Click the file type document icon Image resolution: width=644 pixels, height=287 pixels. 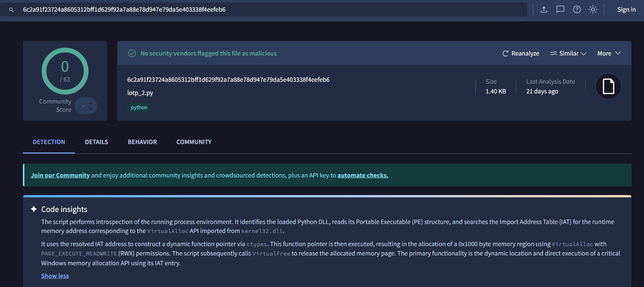tap(608, 86)
